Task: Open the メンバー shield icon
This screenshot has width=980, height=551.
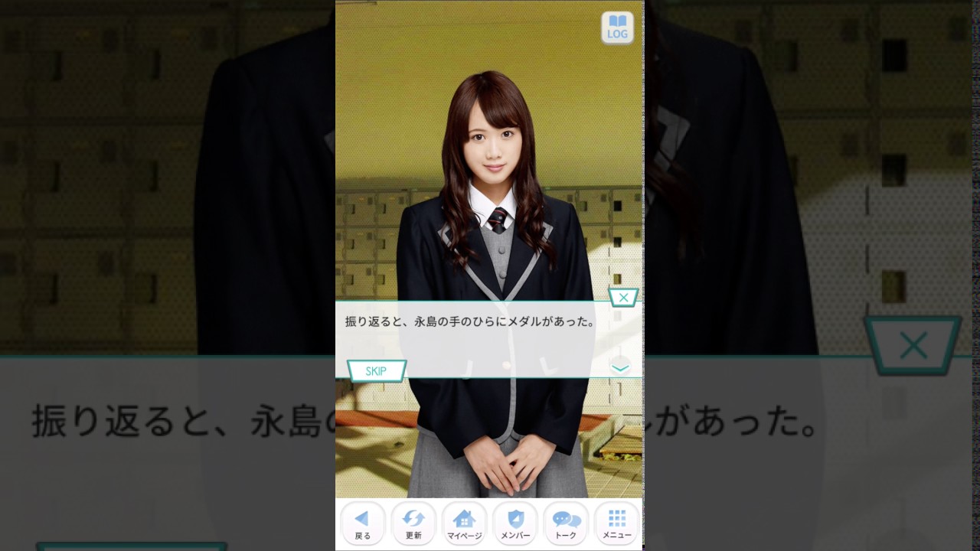Action: [515, 524]
